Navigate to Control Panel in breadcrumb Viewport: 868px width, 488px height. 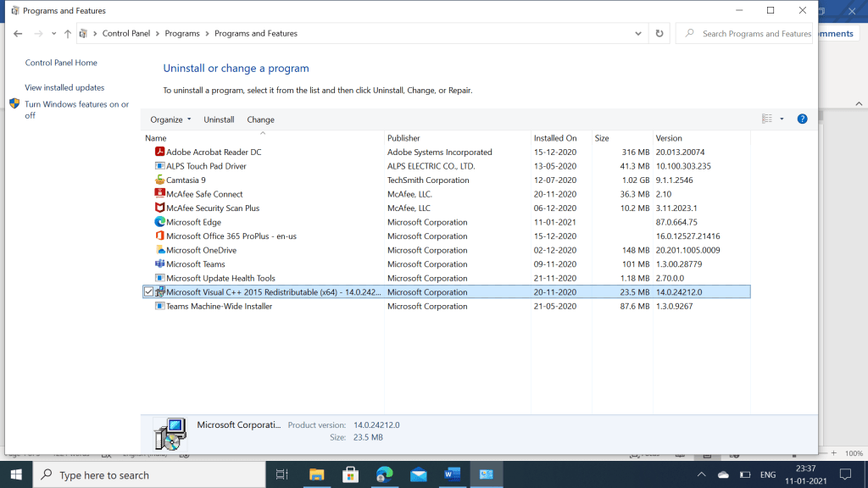(x=126, y=33)
